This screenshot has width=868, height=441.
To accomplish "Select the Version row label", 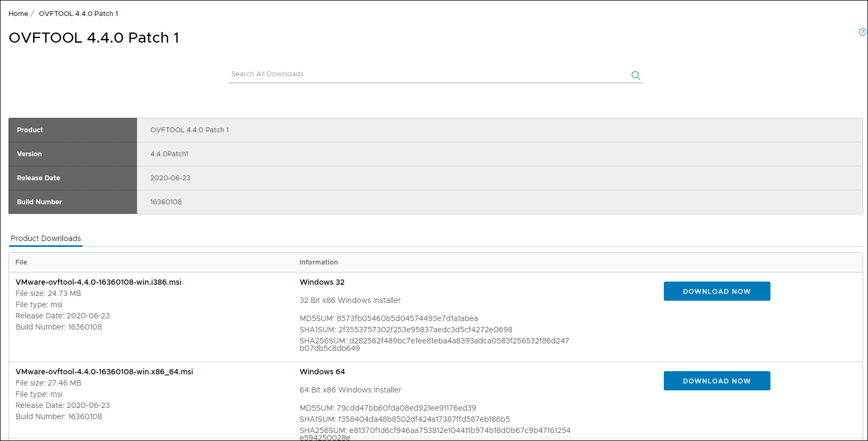I will [x=29, y=154].
